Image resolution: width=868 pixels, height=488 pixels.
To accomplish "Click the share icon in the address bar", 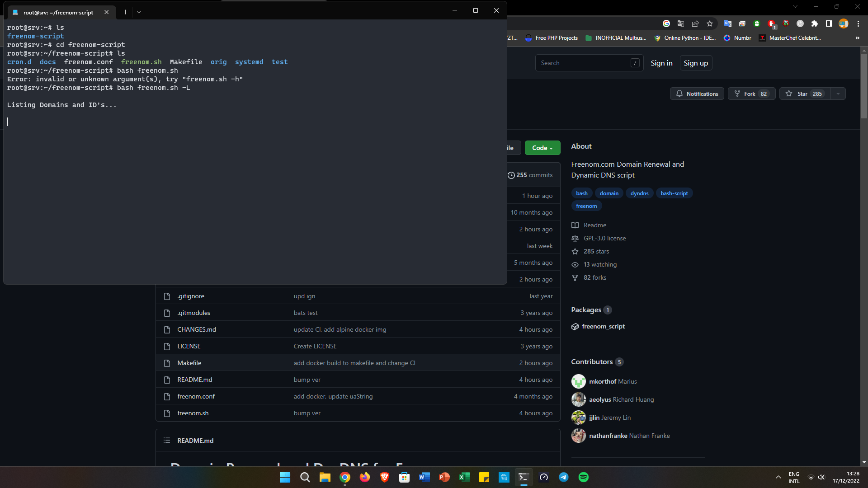I will 696,23.
